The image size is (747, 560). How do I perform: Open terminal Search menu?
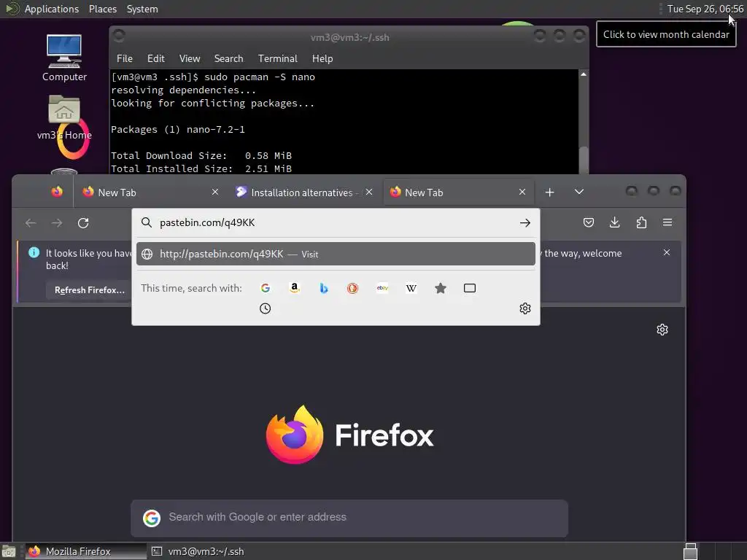tap(228, 58)
